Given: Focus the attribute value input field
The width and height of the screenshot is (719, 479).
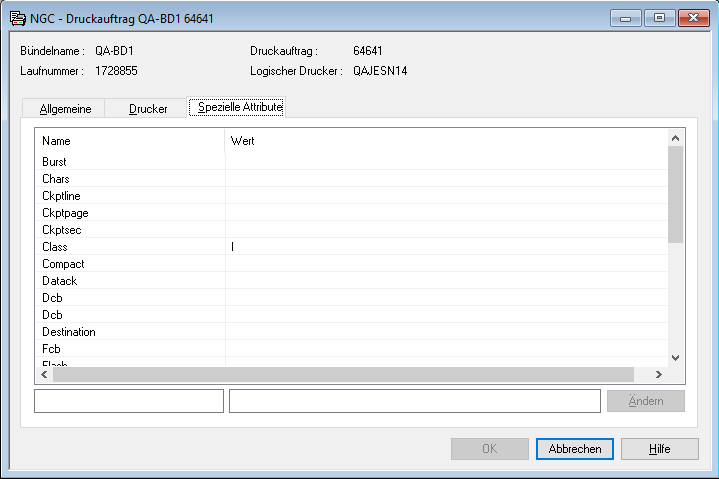Looking at the screenshot, I should [414, 401].
